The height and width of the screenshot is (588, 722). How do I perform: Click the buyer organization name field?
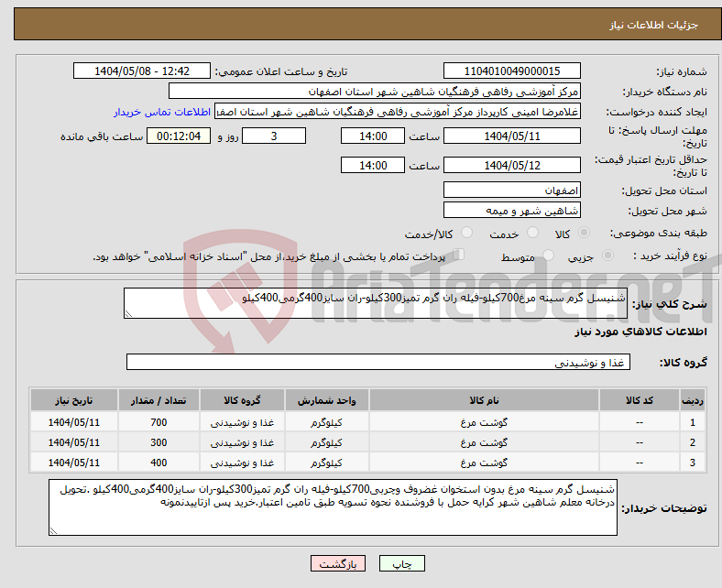click(x=375, y=92)
